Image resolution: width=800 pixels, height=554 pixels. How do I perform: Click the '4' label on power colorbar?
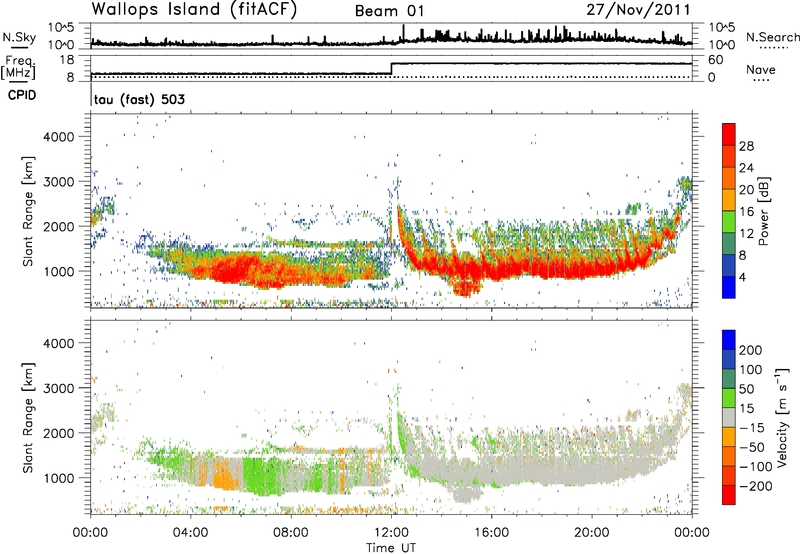pyautogui.click(x=743, y=278)
